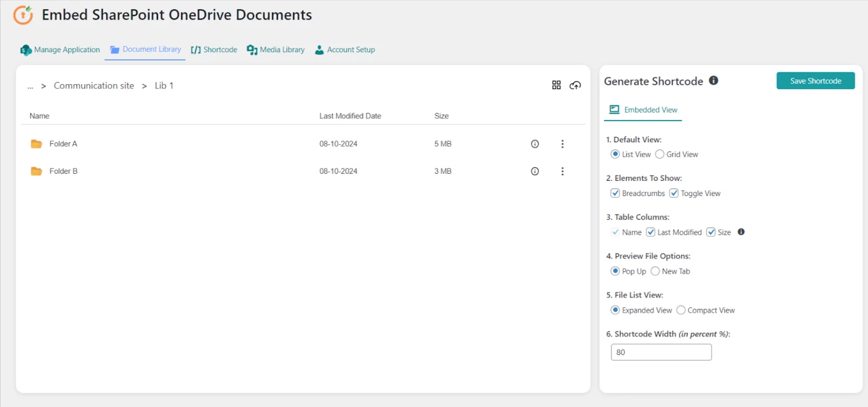Toggle the Toggle View checkbox
This screenshot has height=407, width=868.
pyautogui.click(x=674, y=193)
